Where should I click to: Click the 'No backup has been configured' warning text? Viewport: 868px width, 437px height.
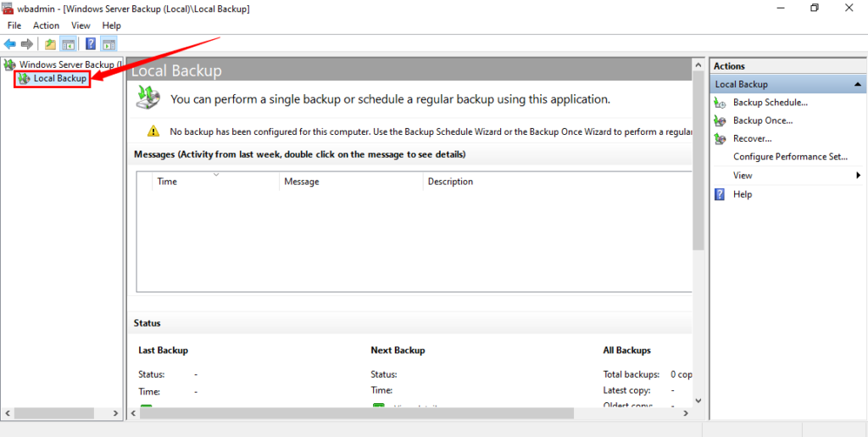click(x=431, y=132)
